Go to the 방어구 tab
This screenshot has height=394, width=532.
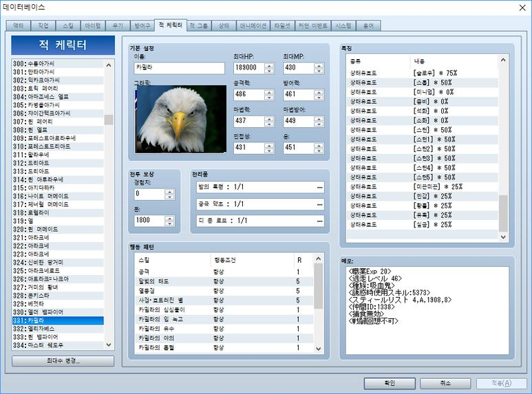click(x=142, y=25)
